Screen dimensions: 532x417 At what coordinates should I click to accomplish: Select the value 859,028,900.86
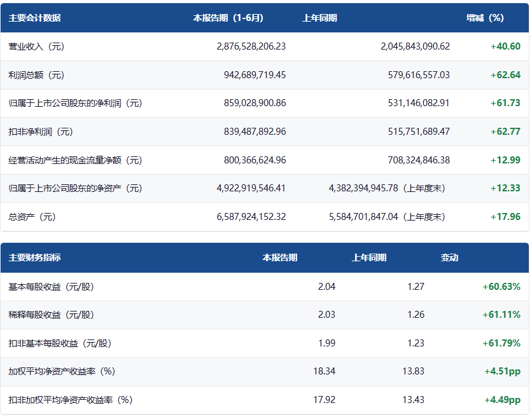point(255,103)
